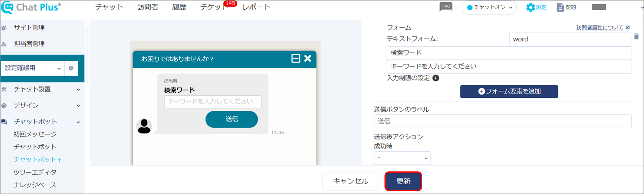The height and width of the screenshot is (194, 644).
Task: Open the 設定 gear icon in header
Action: (530, 7)
